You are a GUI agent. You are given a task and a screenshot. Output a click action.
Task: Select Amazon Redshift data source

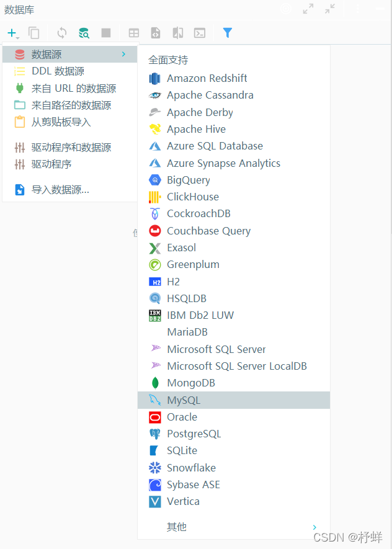pos(234,78)
